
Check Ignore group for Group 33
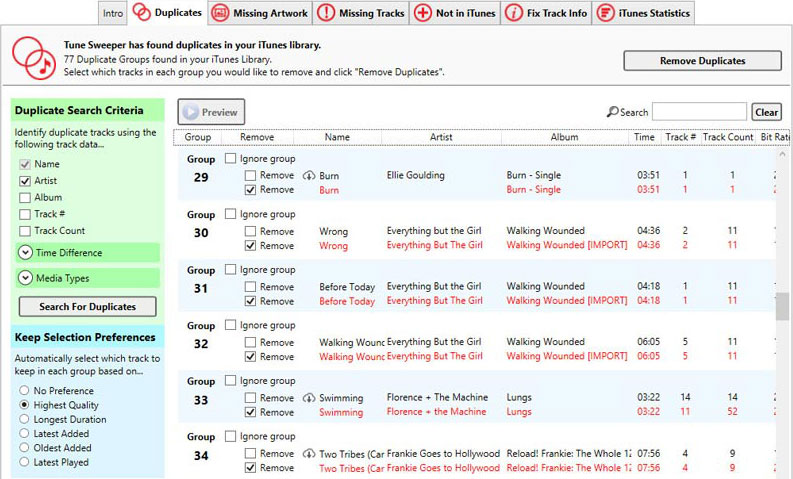pos(230,380)
